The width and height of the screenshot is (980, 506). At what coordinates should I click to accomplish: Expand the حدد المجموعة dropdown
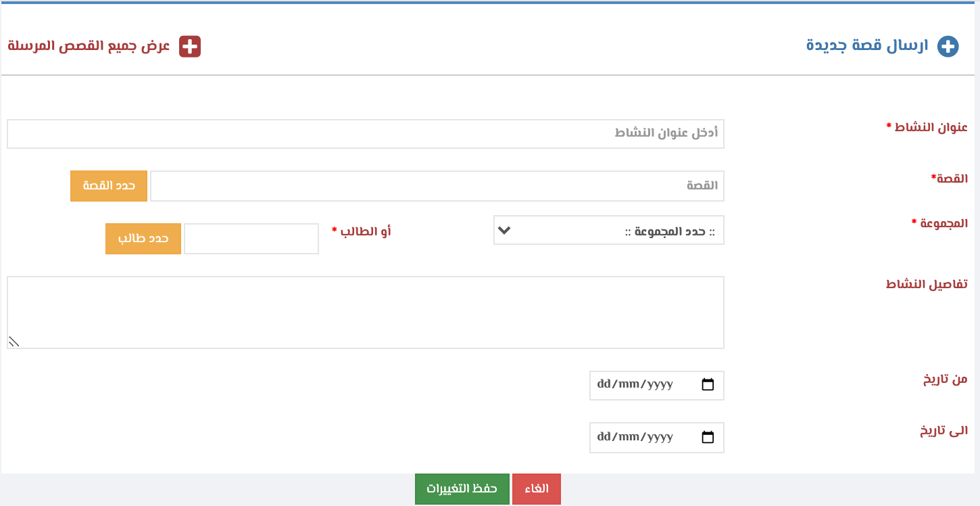[608, 231]
